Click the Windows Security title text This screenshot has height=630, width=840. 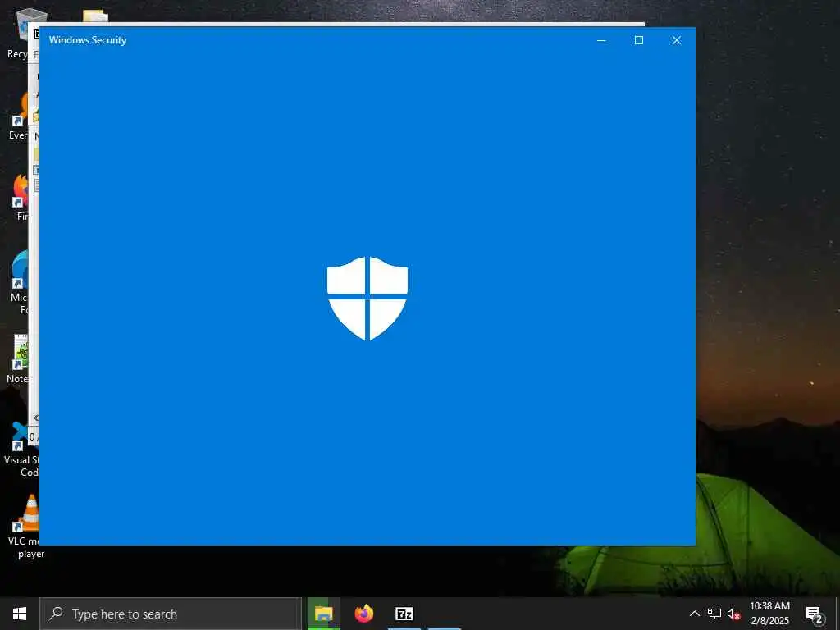[x=88, y=40]
